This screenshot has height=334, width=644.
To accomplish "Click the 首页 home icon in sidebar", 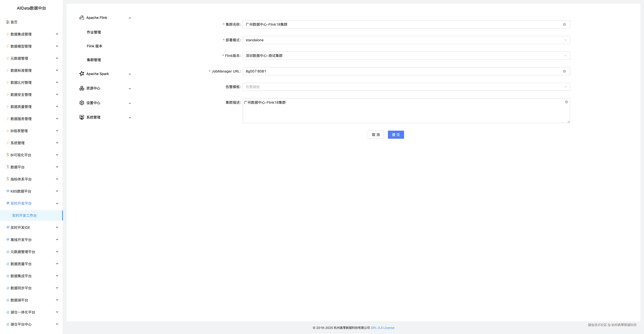I will click(x=8, y=22).
